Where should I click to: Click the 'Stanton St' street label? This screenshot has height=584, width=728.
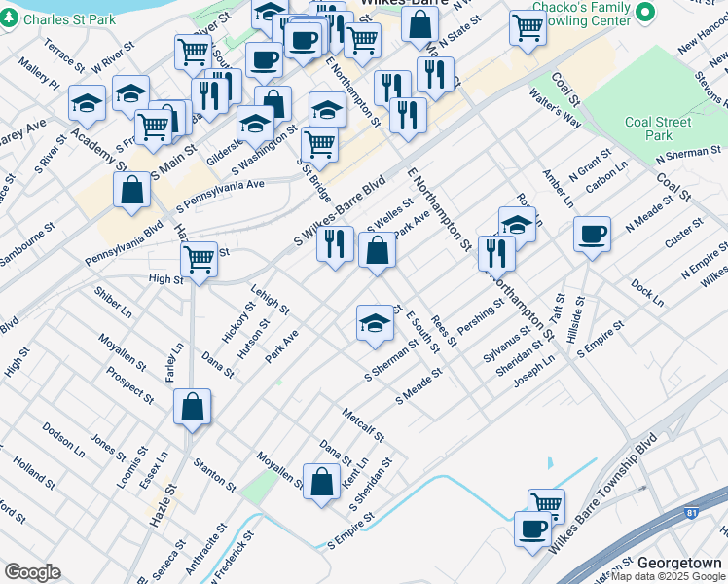click(215, 475)
